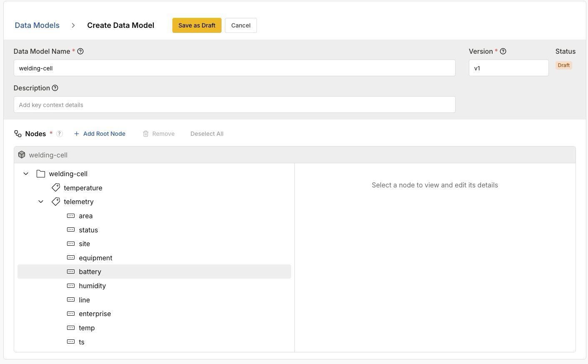588x364 pixels.
Task: Click the breadcrumb chevron separator
Action: tap(73, 25)
